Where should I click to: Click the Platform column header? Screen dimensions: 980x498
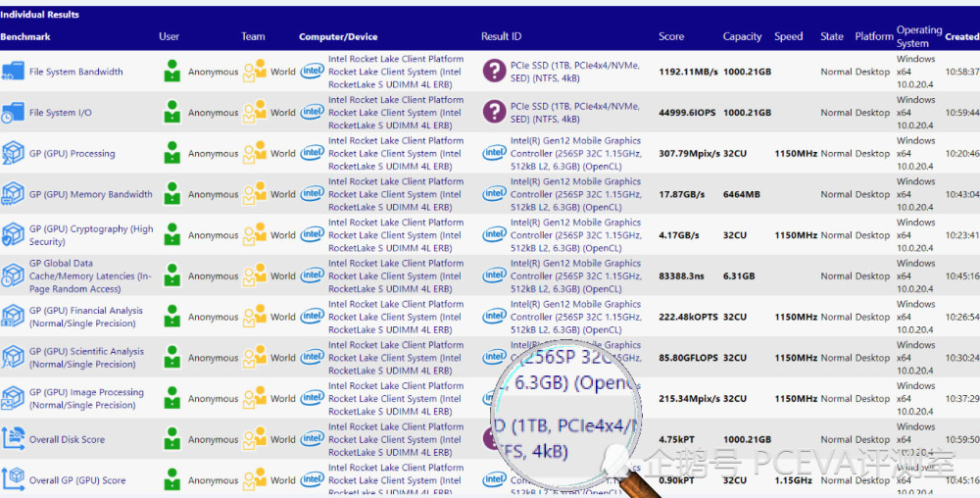pyautogui.click(x=874, y=37)
